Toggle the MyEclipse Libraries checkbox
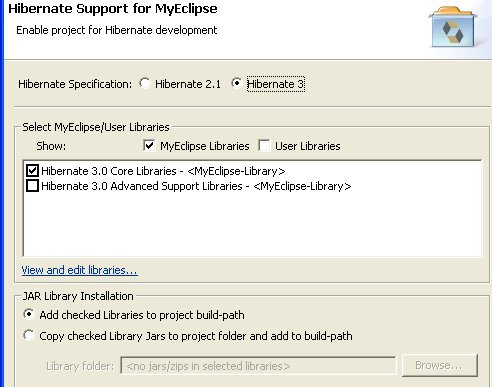 pyautogui.click(x=149, y=146)
